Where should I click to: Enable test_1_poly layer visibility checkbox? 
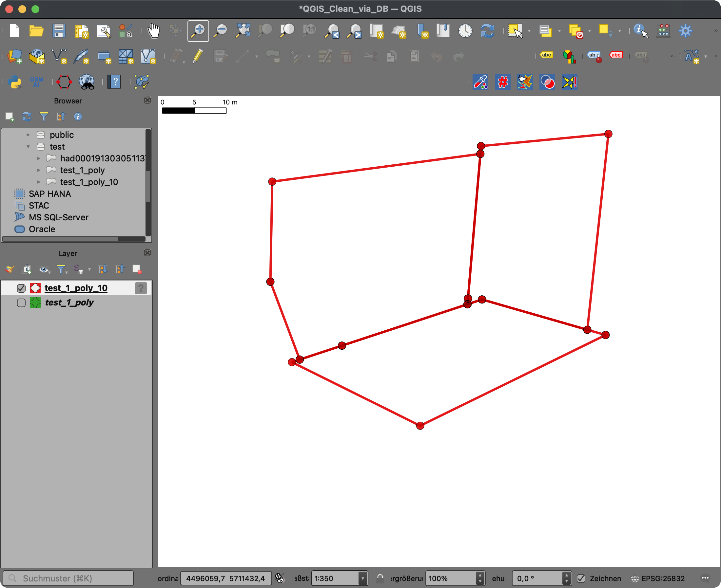coord(21,303)
